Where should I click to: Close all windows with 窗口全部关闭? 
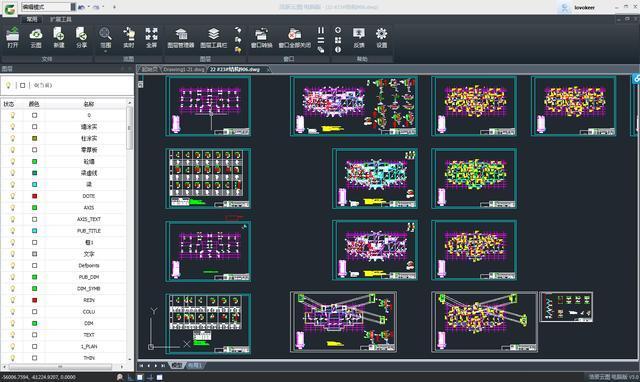coord(295,37)
